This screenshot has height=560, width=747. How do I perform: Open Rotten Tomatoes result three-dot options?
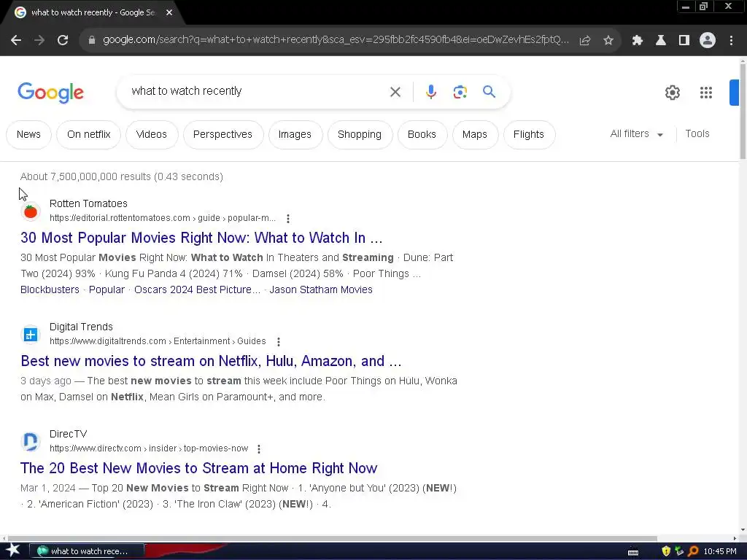(287, 219)
